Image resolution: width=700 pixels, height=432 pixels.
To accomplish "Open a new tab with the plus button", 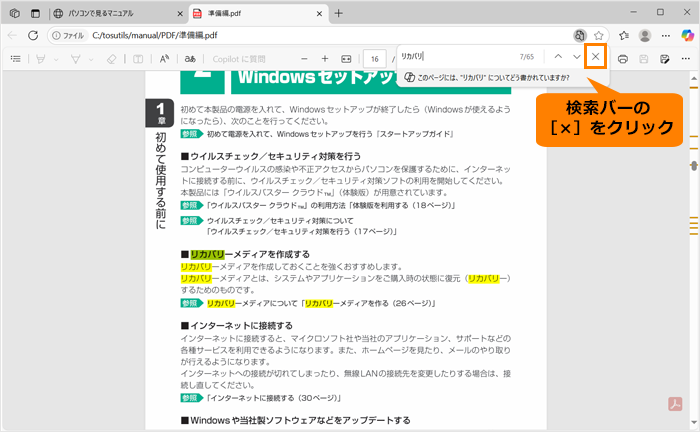I will (339, 13).
